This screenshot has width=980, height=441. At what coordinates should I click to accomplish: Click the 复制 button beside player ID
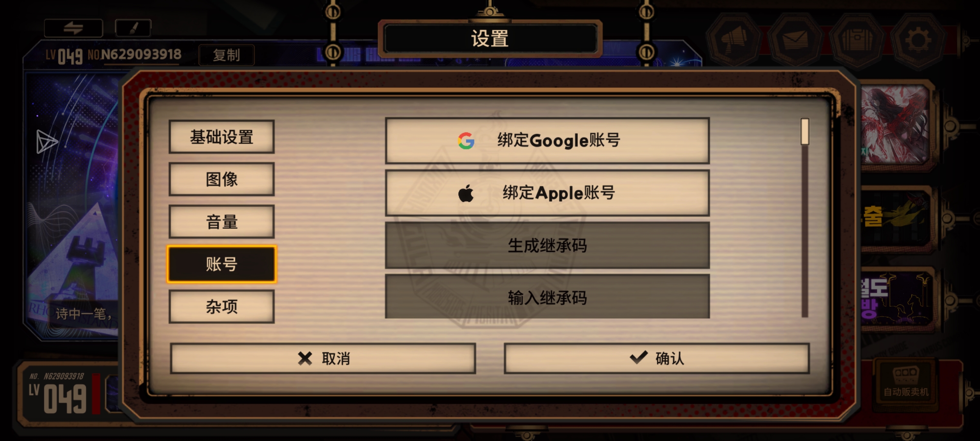(x=227, y=55)
